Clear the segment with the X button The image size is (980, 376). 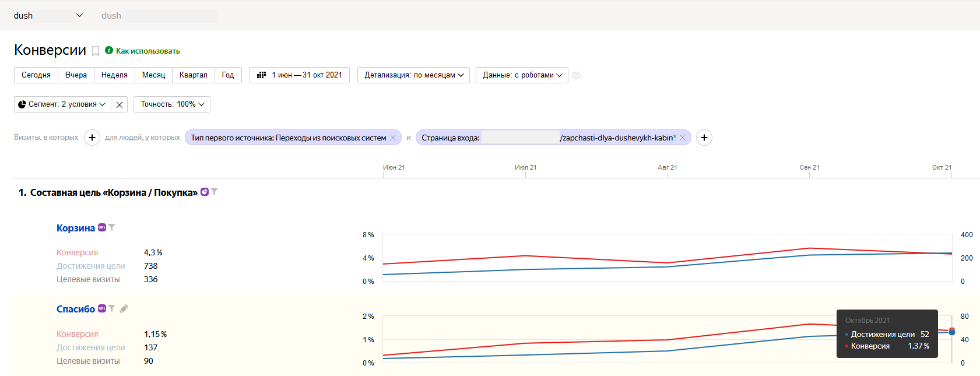click(x=120, y=104)
